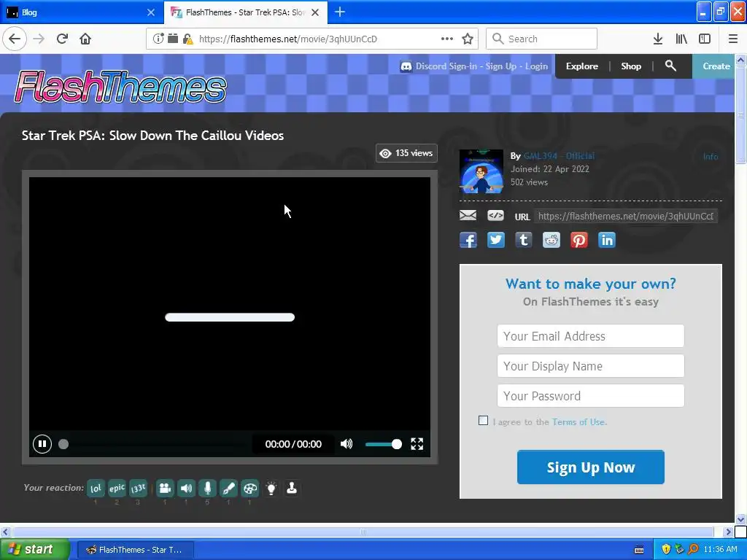This screenshot has width=747, height=560.
Task: Click the Login header link
Action: [536, 66]
